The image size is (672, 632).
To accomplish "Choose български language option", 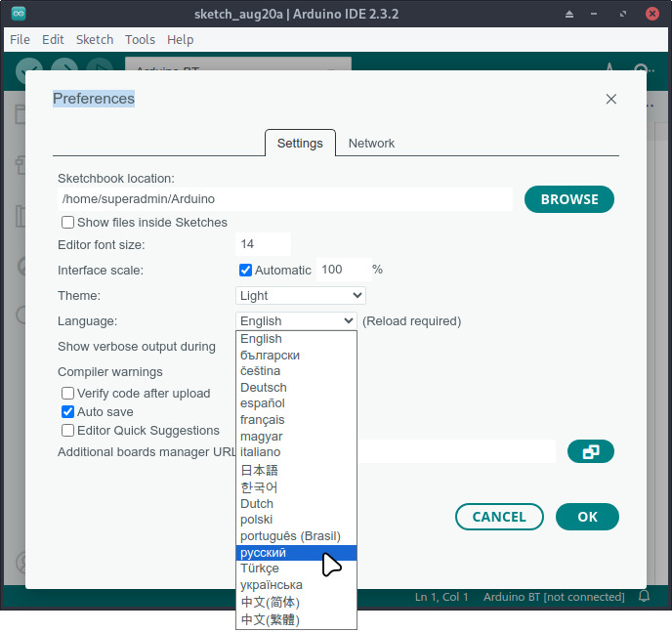I will tap(296, 356).
